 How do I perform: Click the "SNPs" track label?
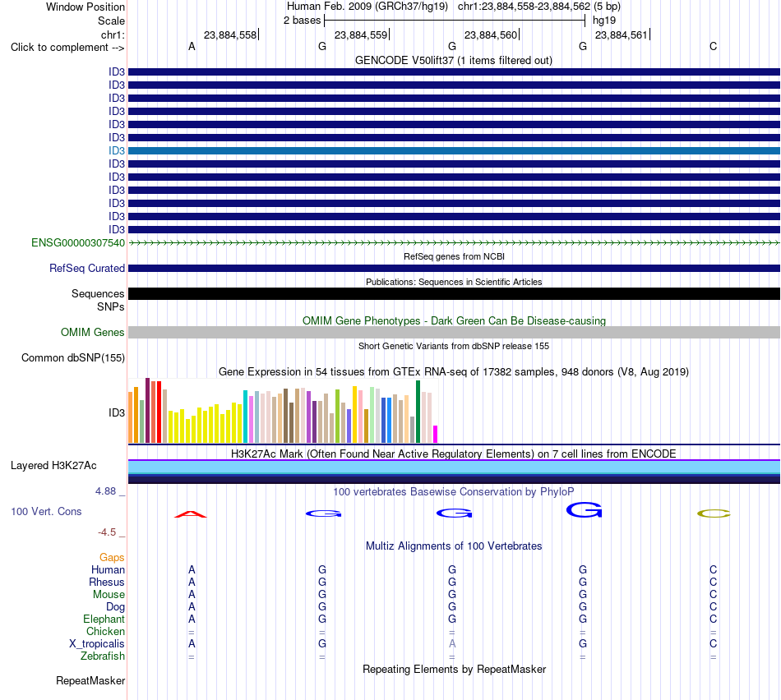pos(111,306)
